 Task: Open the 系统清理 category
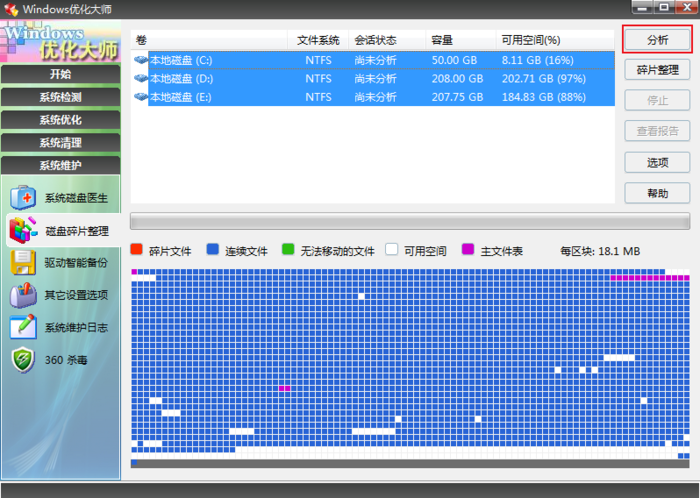[60, 143]
